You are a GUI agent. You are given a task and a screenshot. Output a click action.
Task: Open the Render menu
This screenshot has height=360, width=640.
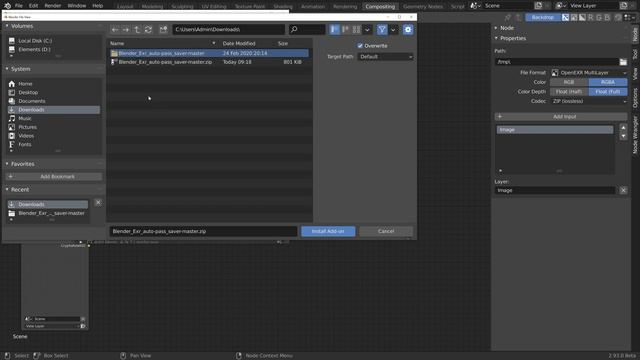[53, 6]
